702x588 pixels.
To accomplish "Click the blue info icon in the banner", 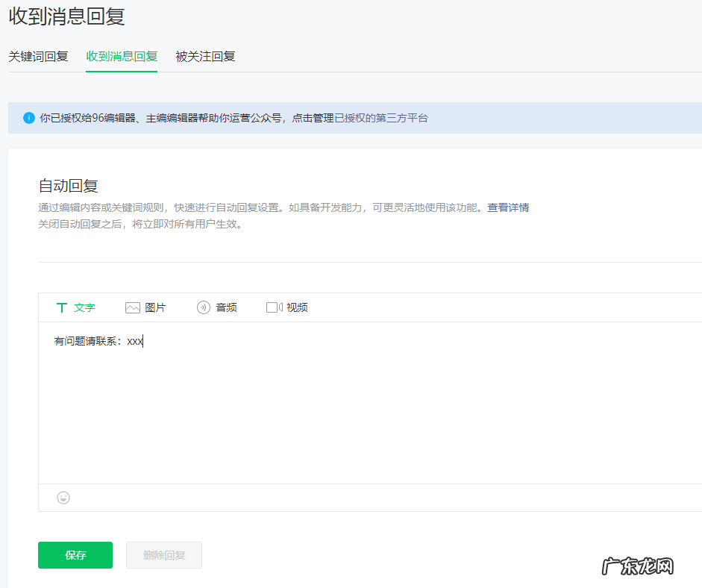I will tap(28, 117).
